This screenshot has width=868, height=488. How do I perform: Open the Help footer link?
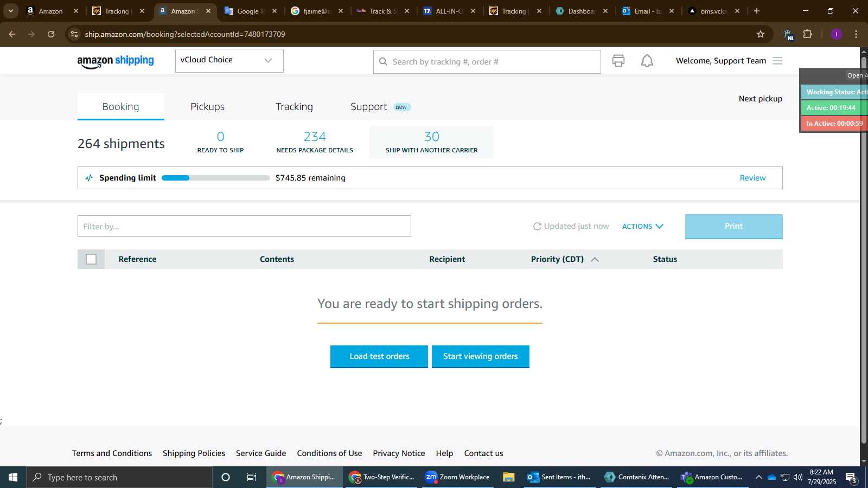[x=444, y=453]
